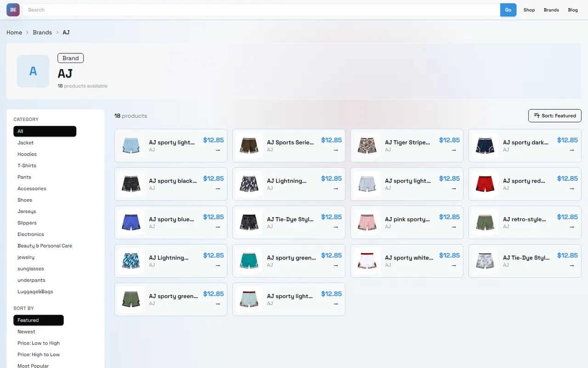The height and width of the screenshot is (368, 588).
Task: Filter by Jacket category
Action: click(x=26, y=143)
